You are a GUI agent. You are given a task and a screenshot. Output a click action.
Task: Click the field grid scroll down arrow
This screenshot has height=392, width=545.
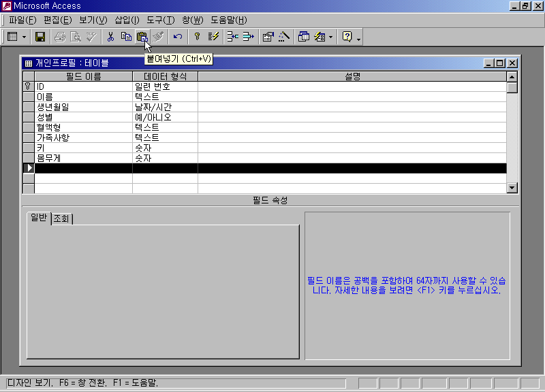click(x=512, y=188)
